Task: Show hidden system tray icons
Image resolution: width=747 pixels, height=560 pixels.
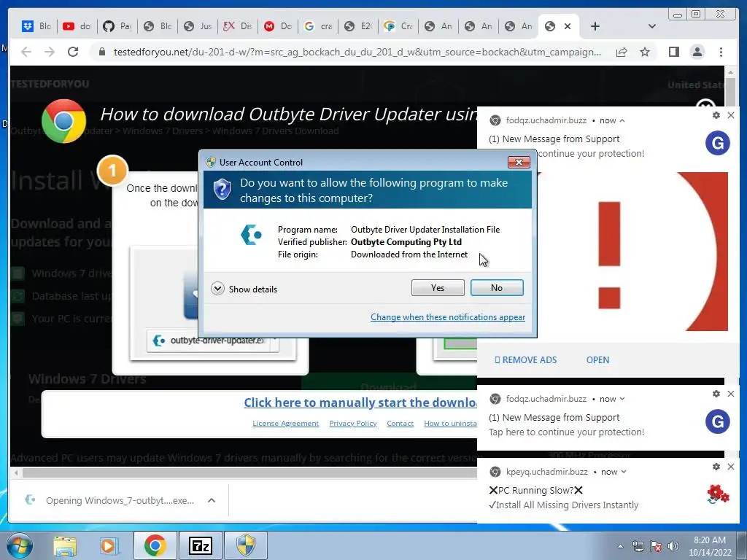Action: coord(620,546)
